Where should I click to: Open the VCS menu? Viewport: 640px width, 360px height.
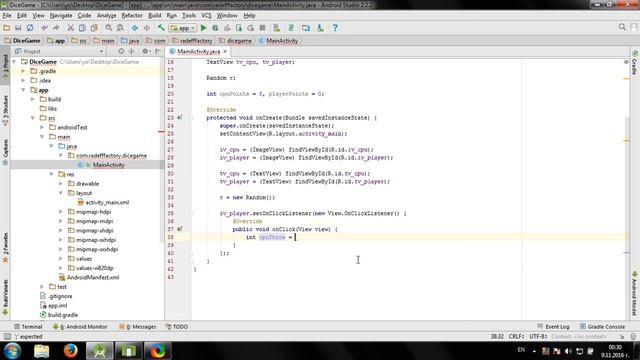click(x=206, y=16)
